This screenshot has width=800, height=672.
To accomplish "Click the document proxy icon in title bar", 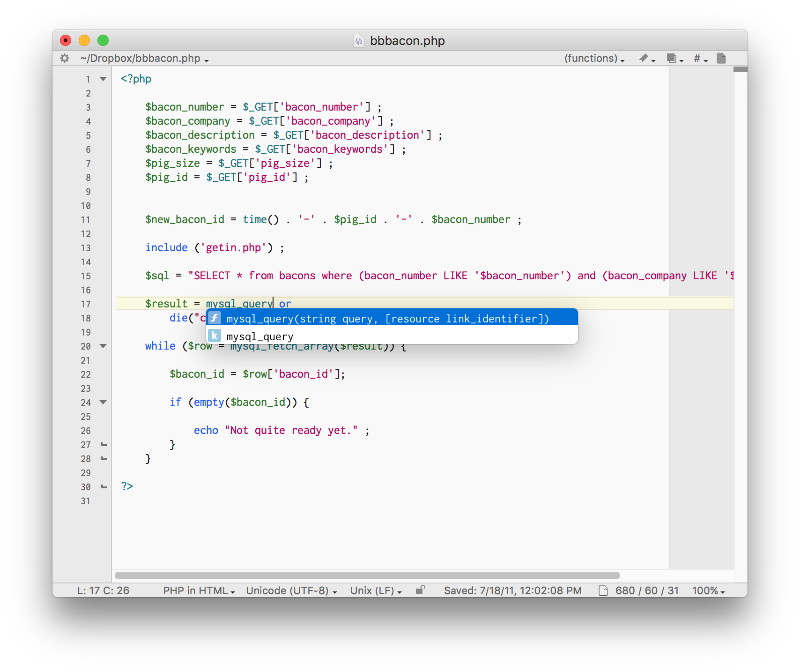I will tap(358, 41).
